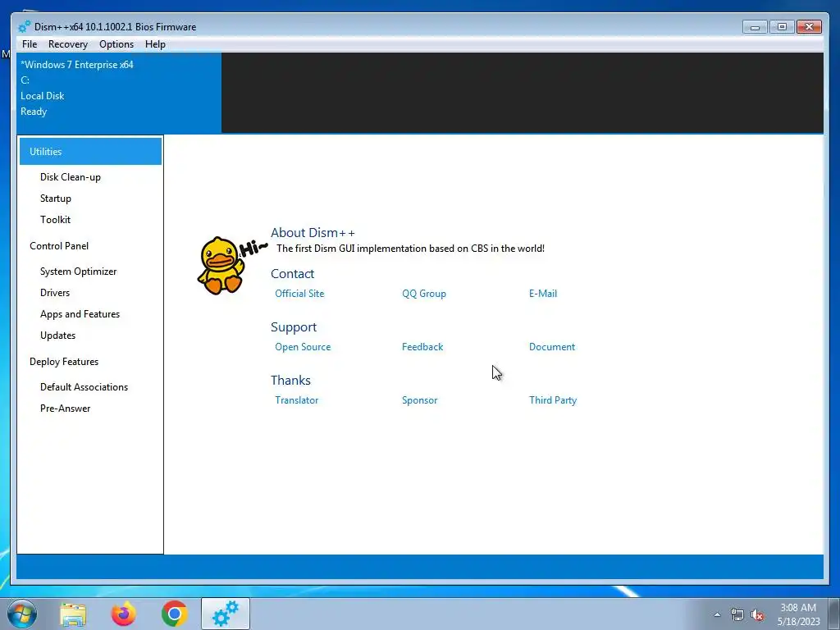Select the Windows 7 Enterprise x64 image tile

pos(119,94)
